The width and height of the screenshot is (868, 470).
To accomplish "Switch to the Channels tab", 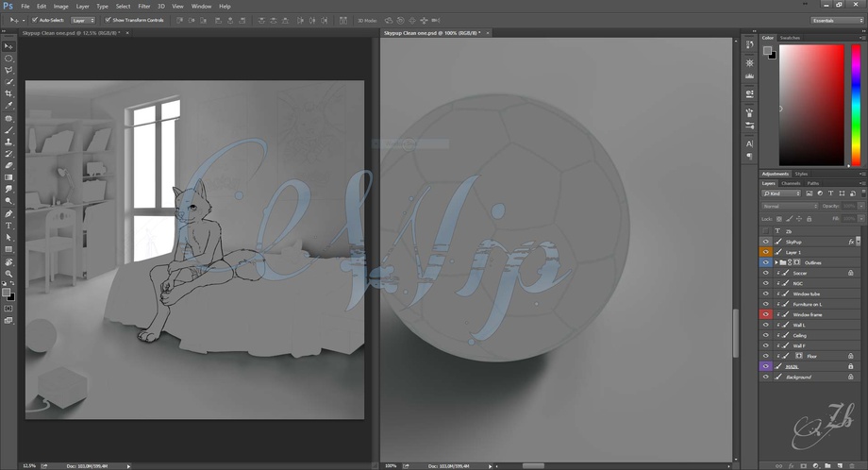I will [x=791, y=183].
